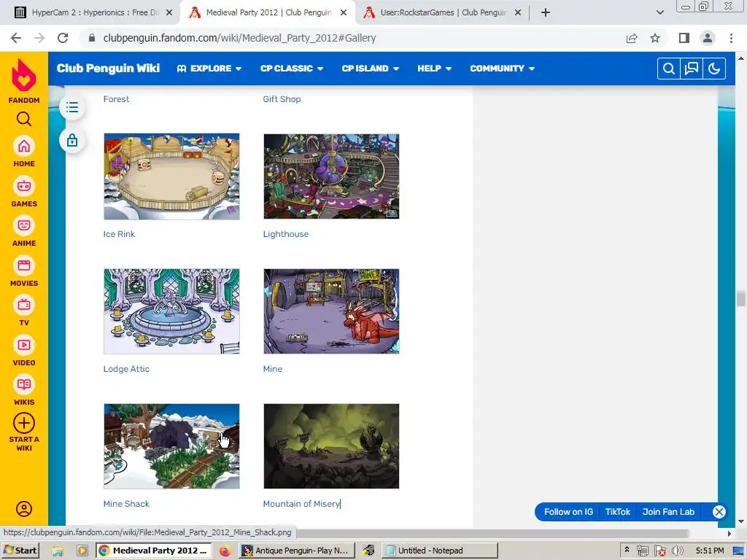Click the Fandom flame logo
The image size is (747, 560).
tap(24, 75)
